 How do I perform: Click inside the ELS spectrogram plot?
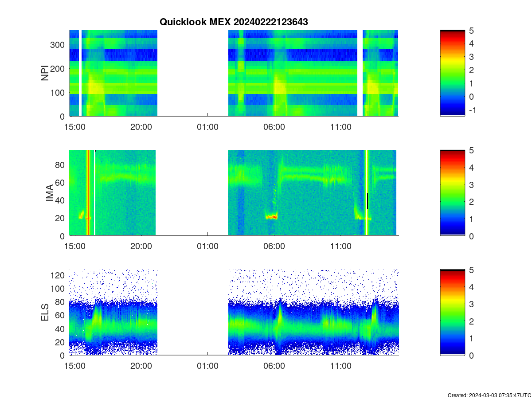tap(234, 313)
